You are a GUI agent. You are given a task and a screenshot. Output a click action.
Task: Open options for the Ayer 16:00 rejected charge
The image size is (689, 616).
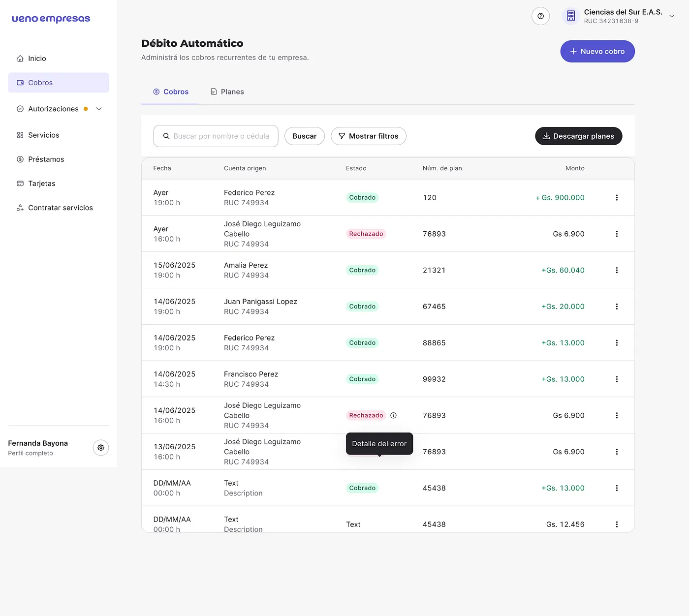(x=617, y=234)
